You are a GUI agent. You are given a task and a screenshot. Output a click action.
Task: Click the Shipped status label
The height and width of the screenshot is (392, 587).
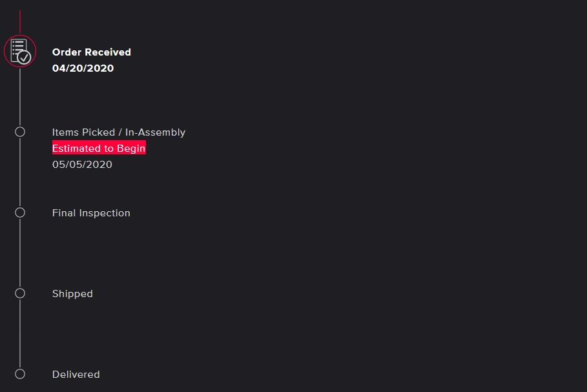(x=72, y=294)
